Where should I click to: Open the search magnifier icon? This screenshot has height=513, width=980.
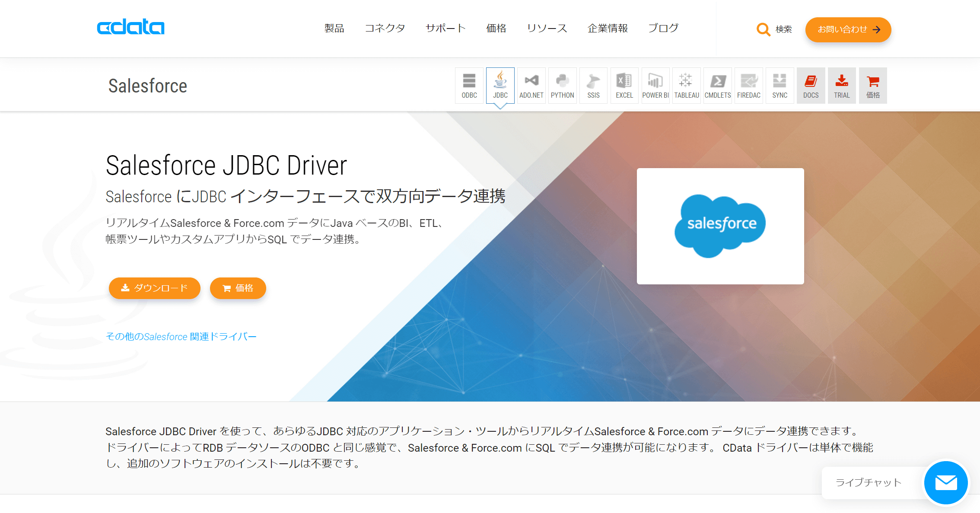coord(763,29)
